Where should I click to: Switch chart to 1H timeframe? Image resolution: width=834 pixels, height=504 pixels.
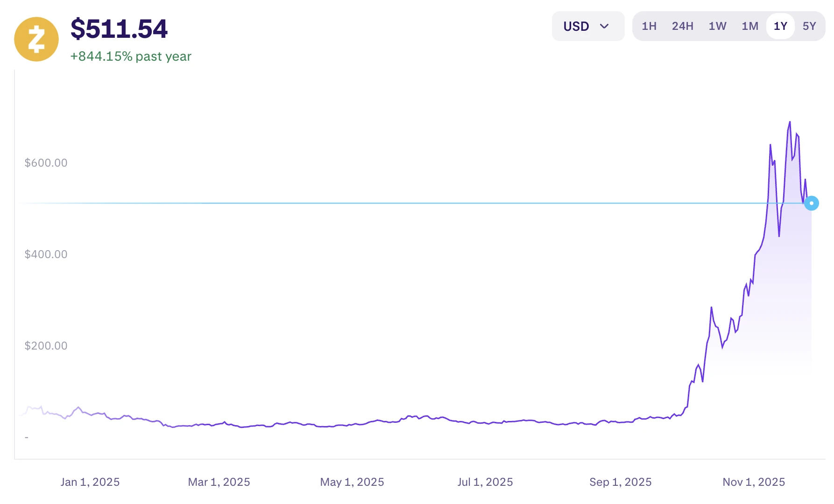point(649,26)
